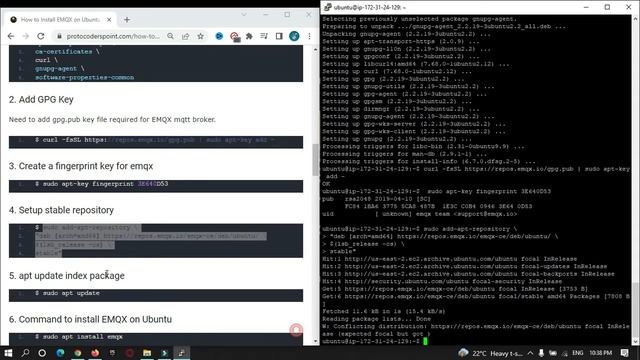
Task: Click the browser page scrollbar thumb
Action: pos(315,160)
